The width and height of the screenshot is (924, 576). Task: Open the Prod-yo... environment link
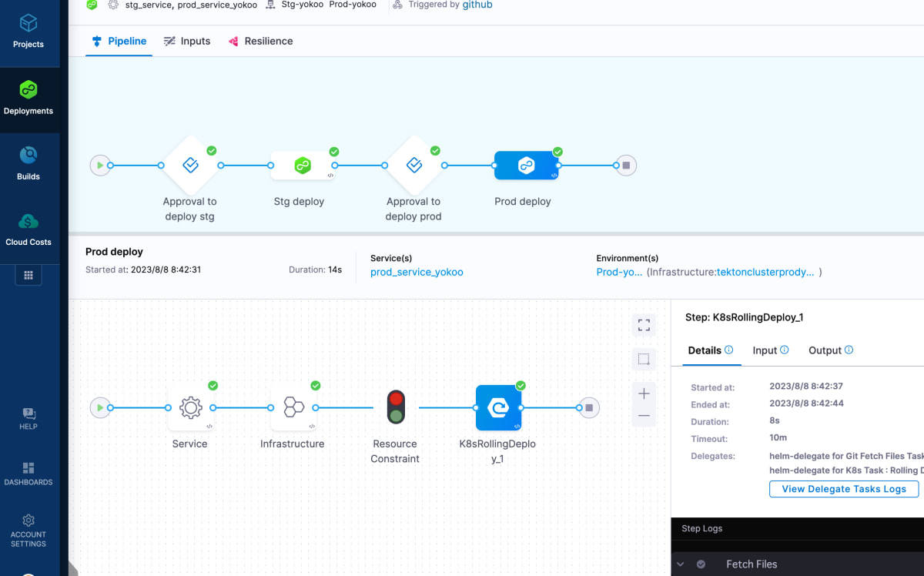pyautogui.click(x=619, y=272)
